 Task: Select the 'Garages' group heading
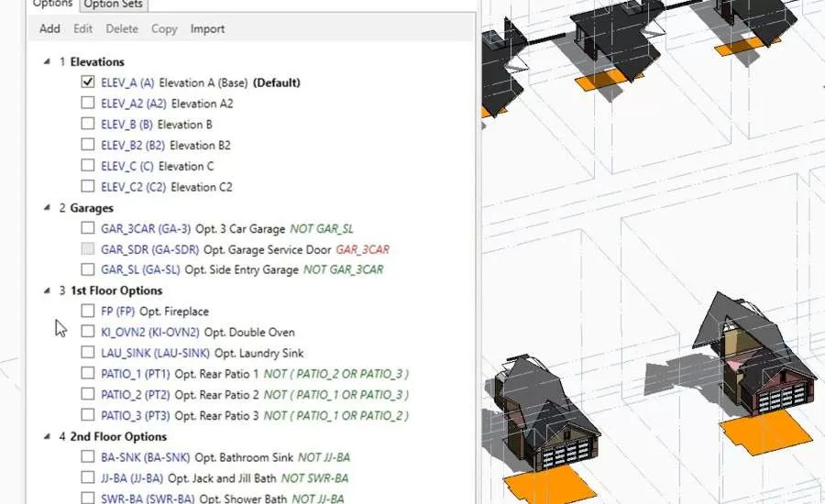coord(92,208)
